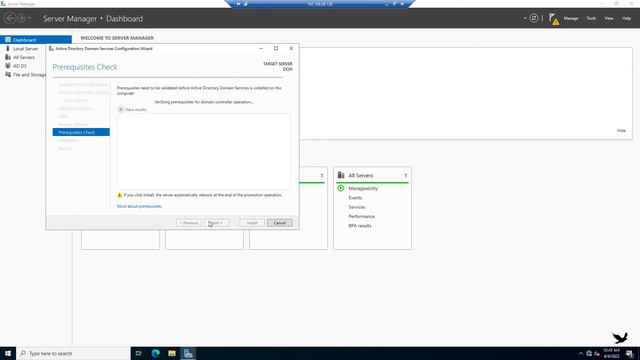Show hidden system tray icons
Viewport: 640px width, 360px height.
[x=581, y=353]
